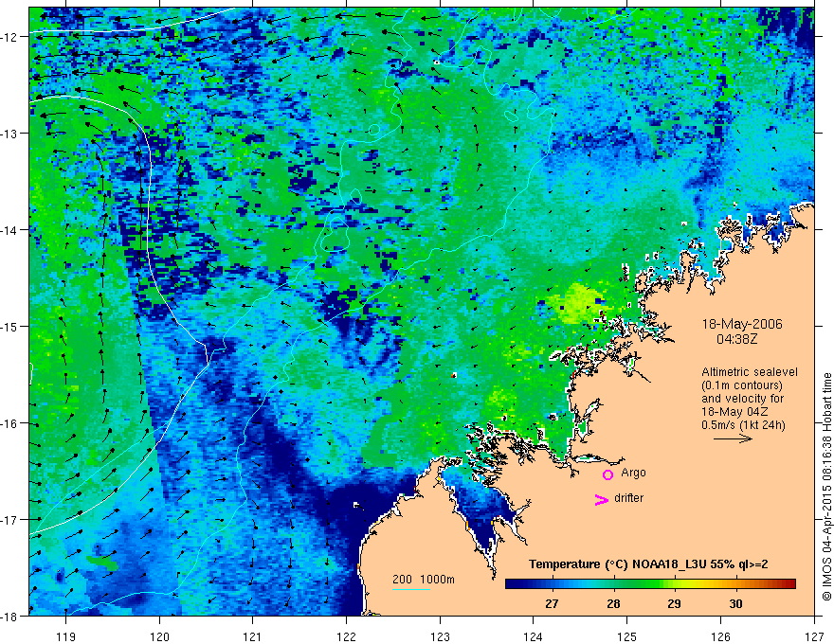834x644 pixels.
Task: Click the temperature color bar legend
Action: (650, 584)
